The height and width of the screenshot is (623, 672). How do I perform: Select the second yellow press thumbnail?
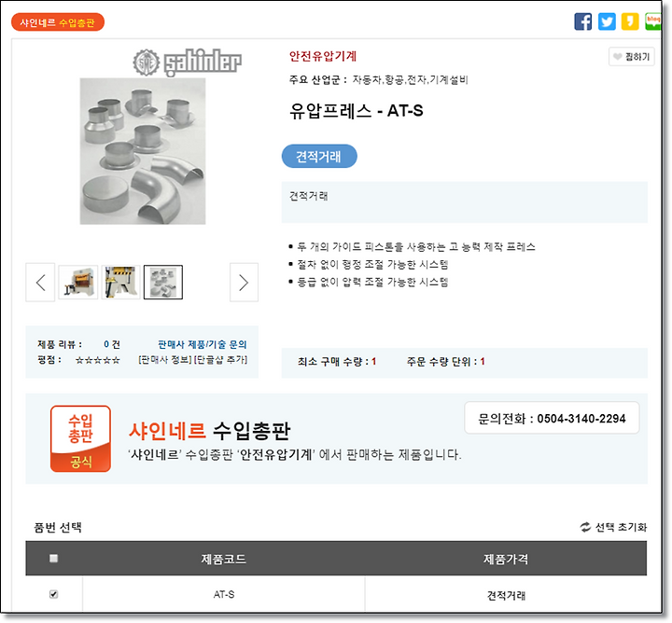[x=120, y=283]
